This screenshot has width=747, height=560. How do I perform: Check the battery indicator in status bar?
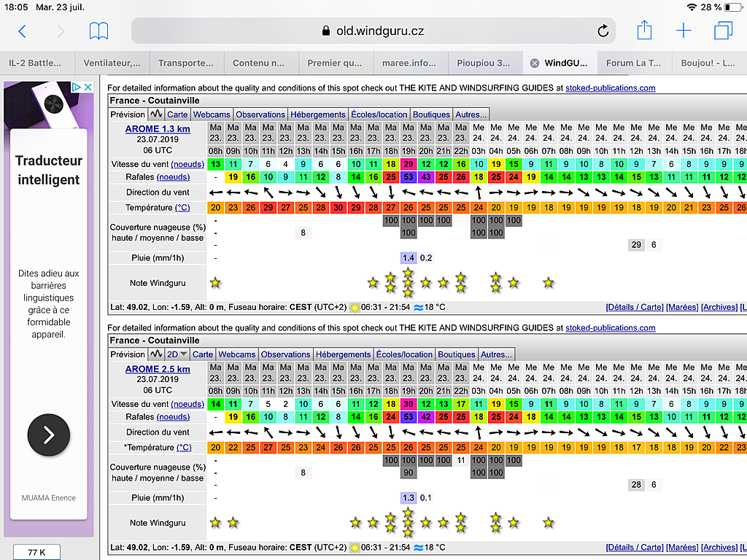[x=732, y=7]
